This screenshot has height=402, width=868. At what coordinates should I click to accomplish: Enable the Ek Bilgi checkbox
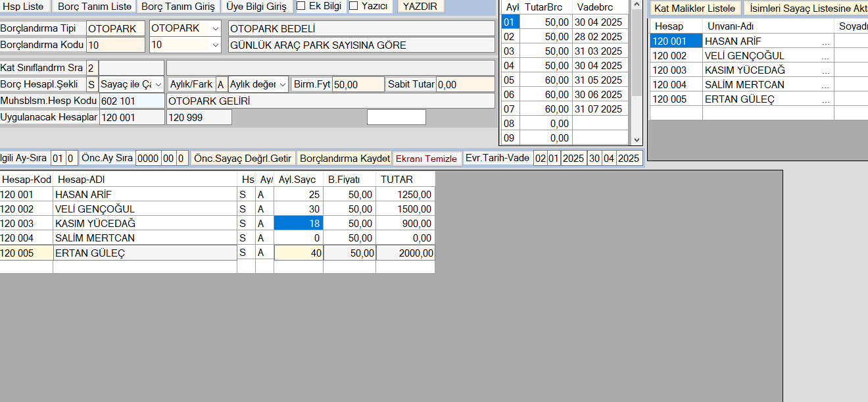(301, 6)
